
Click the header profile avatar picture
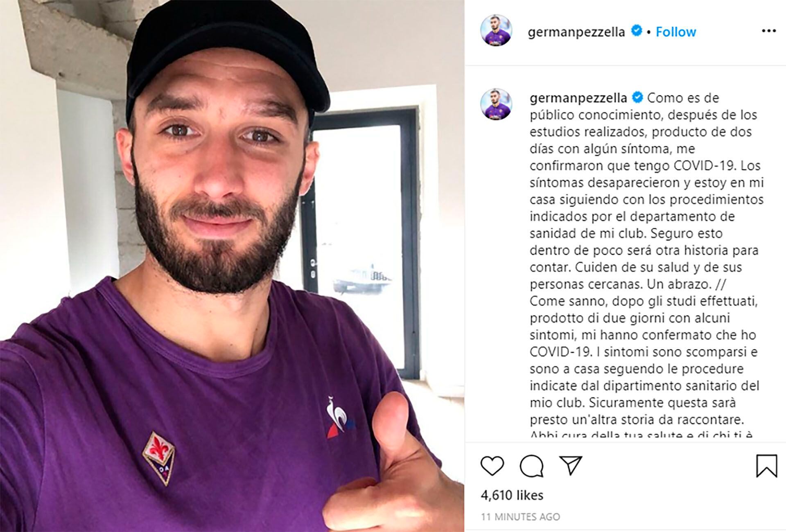tap(496, 30)
